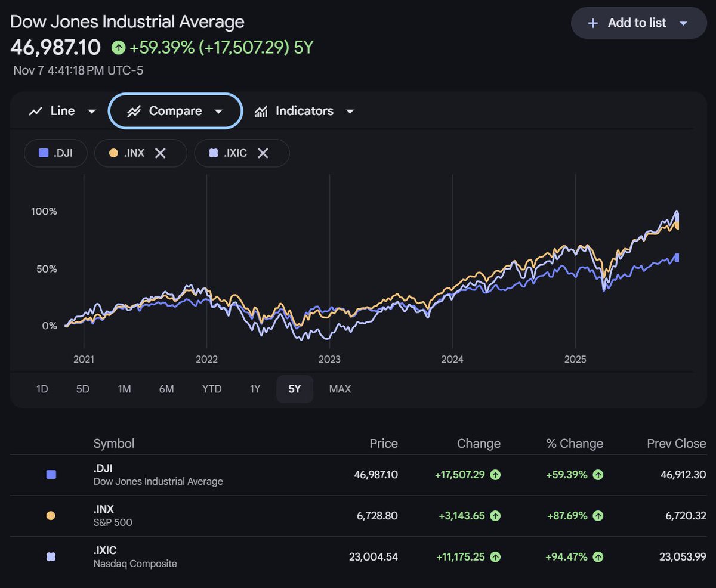Select the 5D time range
The width and height of the screenshot is (716, 588).
[x=82, y=389]
